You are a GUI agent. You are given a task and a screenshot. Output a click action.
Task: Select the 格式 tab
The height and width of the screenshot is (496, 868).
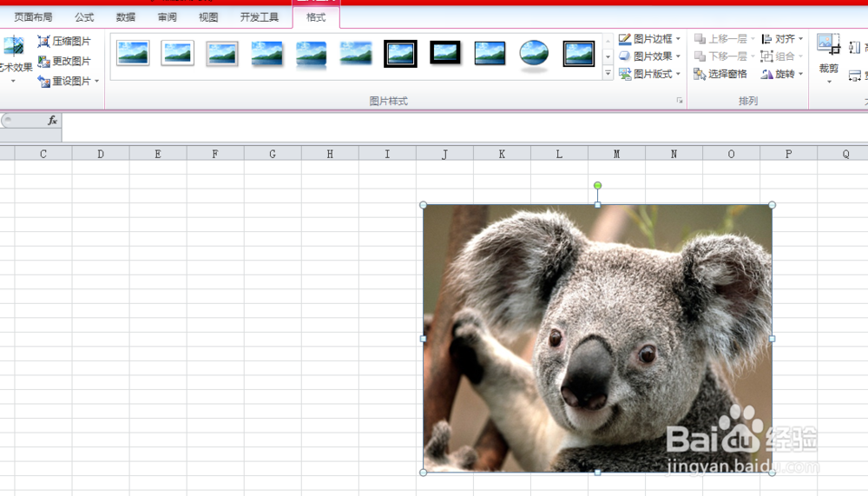316,17
